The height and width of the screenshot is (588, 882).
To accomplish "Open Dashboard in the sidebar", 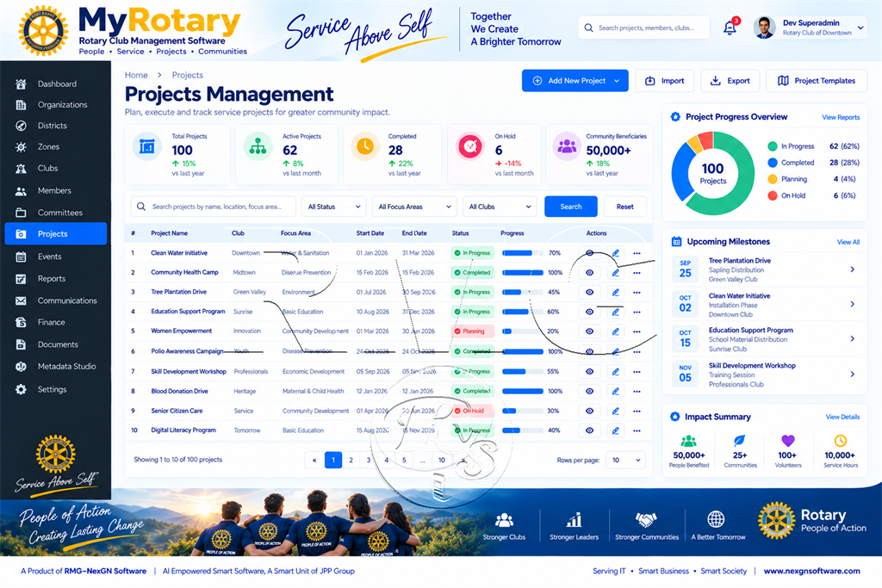I will point(56,84).
